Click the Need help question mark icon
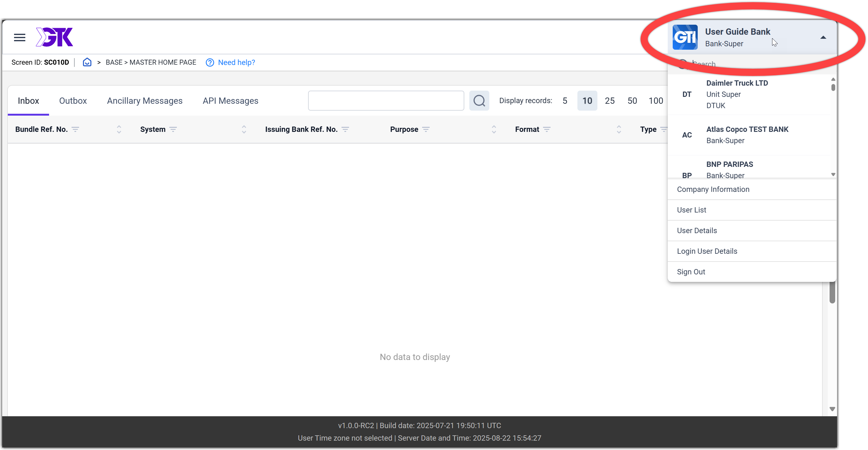Screen dimensions: 868x450 click(x=210, y=63)
